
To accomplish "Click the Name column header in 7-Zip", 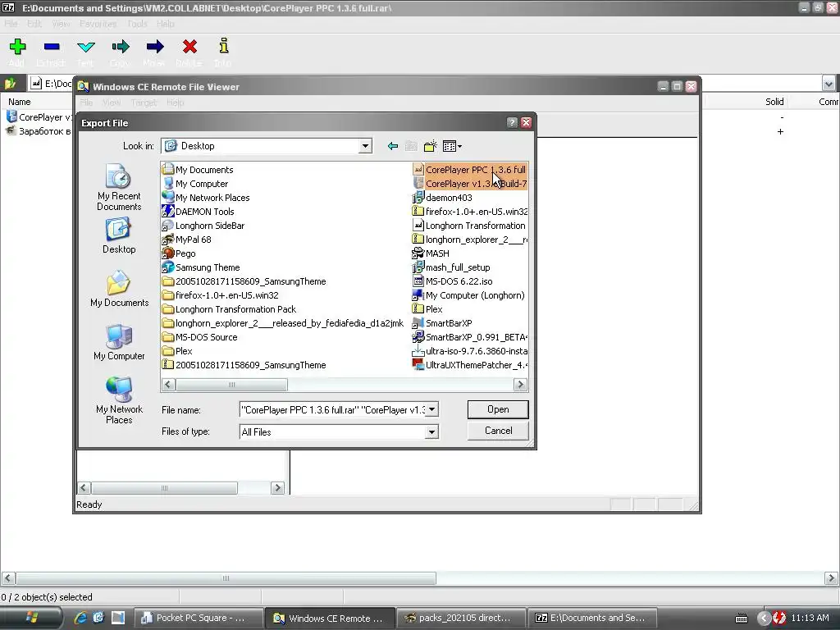I will coord(20,102).
